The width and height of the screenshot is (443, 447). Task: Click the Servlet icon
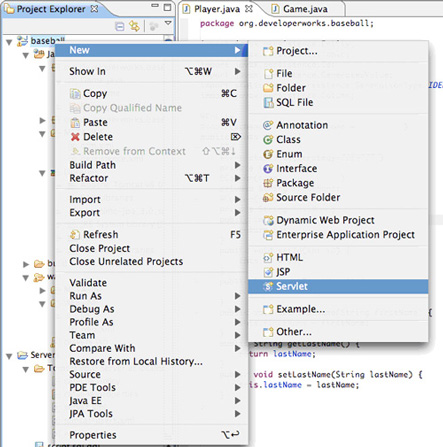[268, 286]
